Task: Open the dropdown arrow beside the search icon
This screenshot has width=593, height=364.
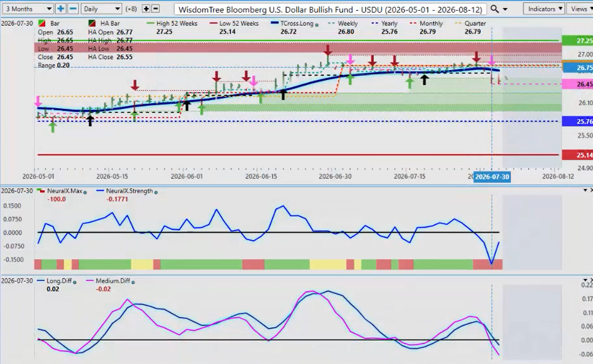Action: point(505,9)
